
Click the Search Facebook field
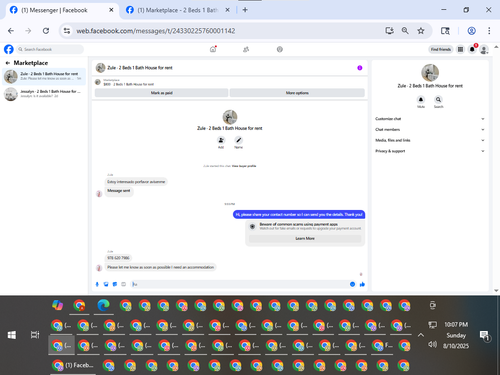[x=50, y=49]
